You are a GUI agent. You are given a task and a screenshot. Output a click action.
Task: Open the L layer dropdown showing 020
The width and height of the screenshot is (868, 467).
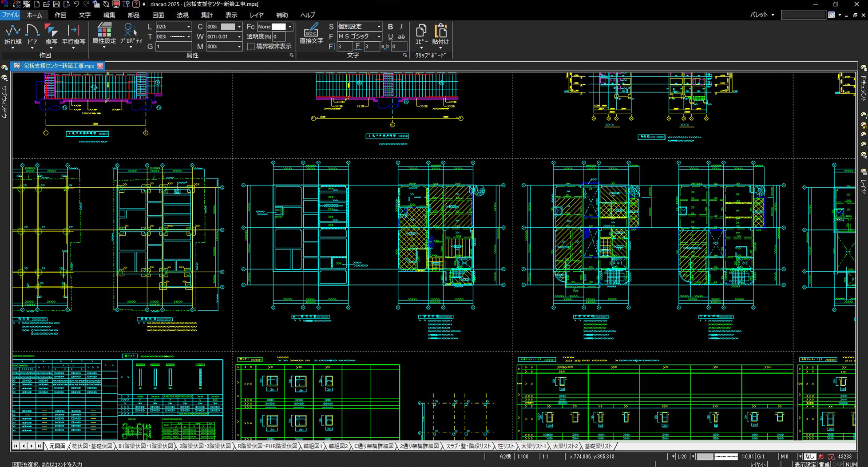(188, 27)
